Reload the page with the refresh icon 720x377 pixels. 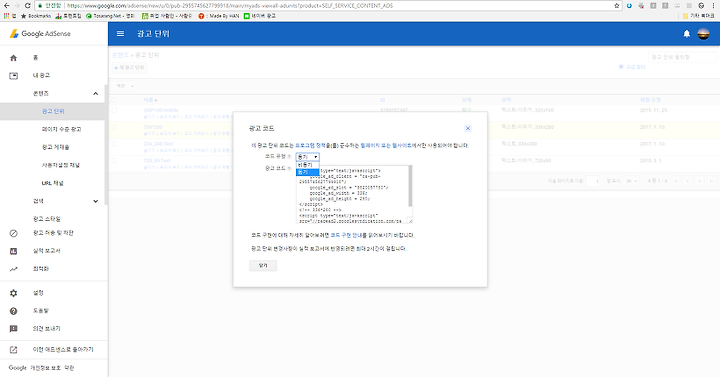point(28,6)
